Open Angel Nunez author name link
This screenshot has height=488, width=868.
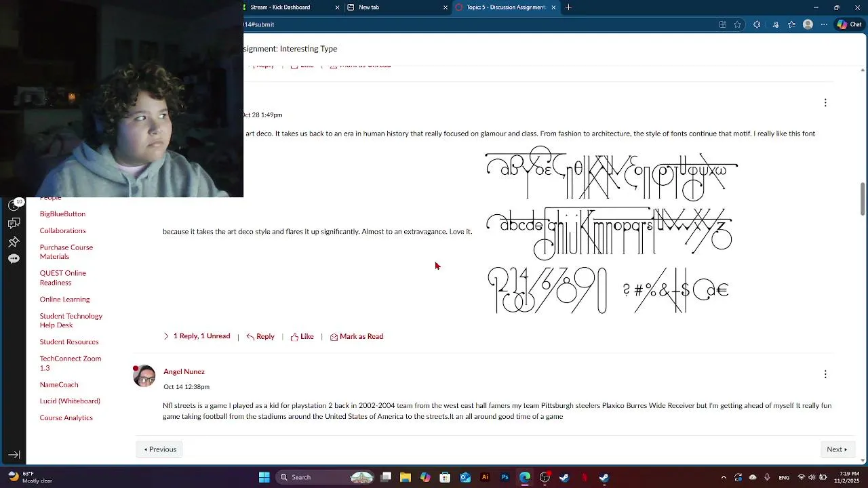click(184, 371)
